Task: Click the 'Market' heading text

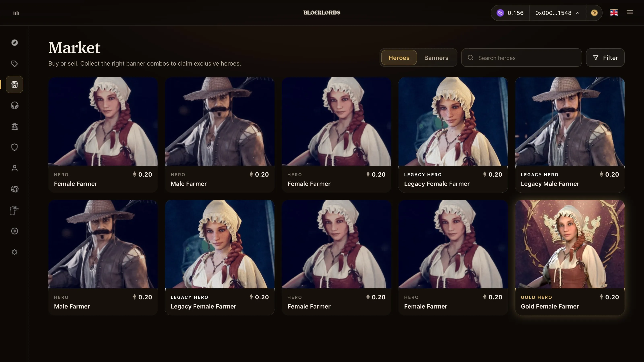Action: coord(74,47)
